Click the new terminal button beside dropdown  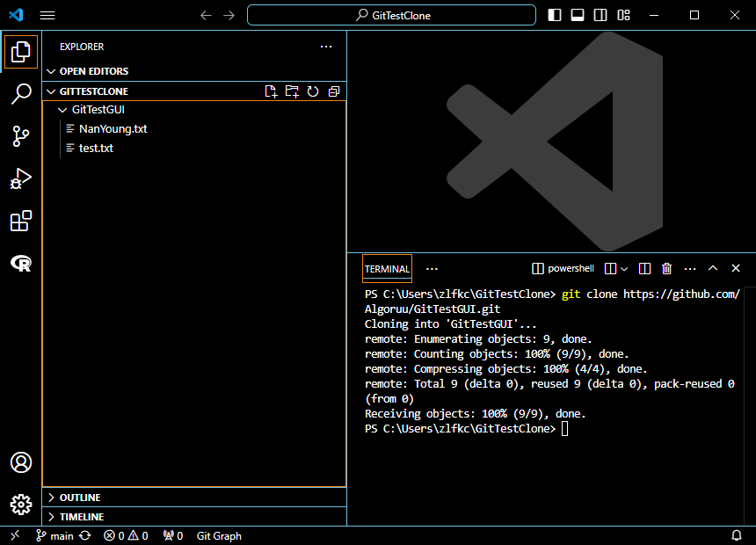(x=610, y=269)
